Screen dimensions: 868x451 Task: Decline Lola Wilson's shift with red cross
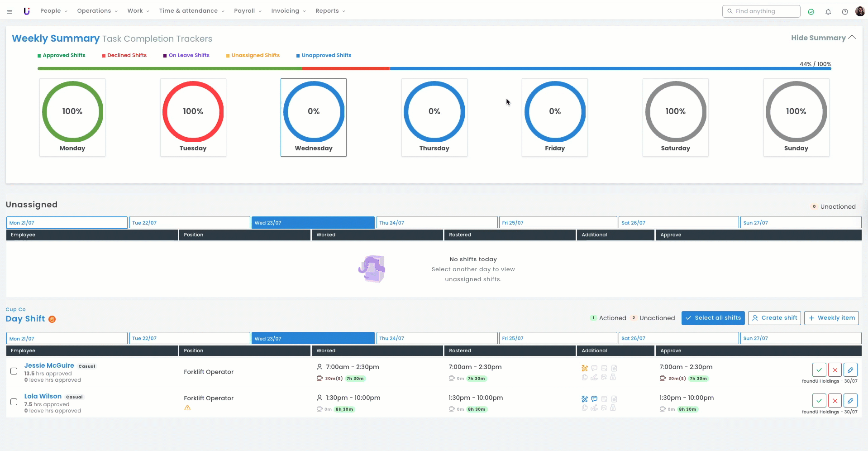click(x=835, y=401)
